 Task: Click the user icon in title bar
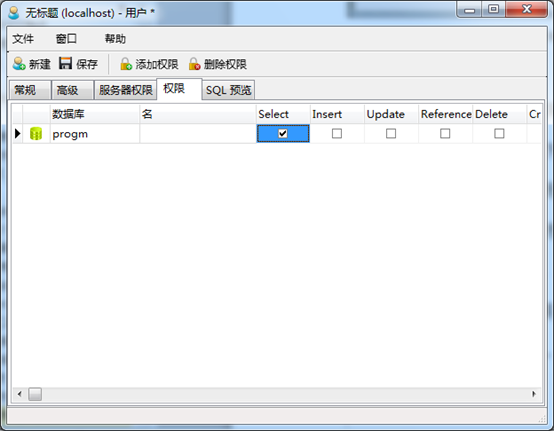coord(14,13)
